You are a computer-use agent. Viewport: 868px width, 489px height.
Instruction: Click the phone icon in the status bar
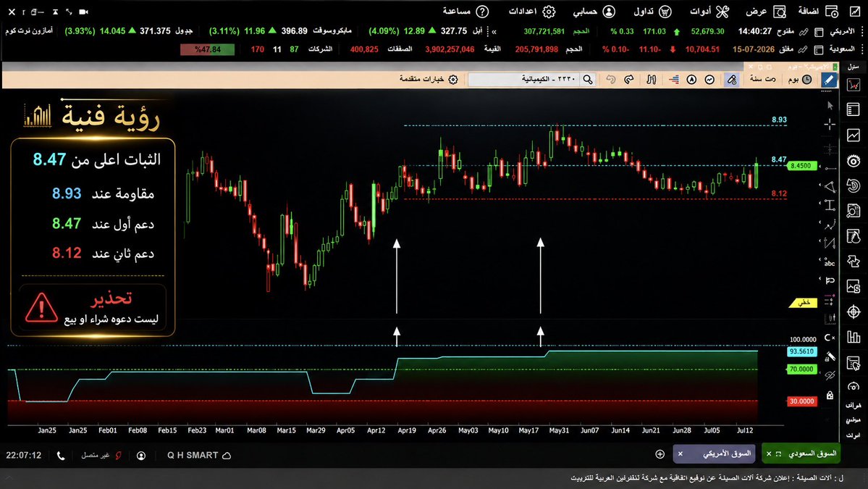[61, 456]
